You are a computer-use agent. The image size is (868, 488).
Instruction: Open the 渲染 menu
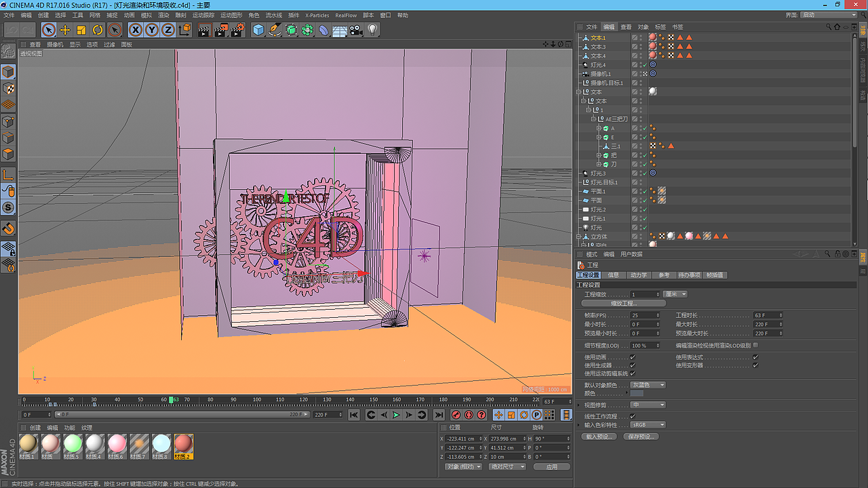pos(163,15)
